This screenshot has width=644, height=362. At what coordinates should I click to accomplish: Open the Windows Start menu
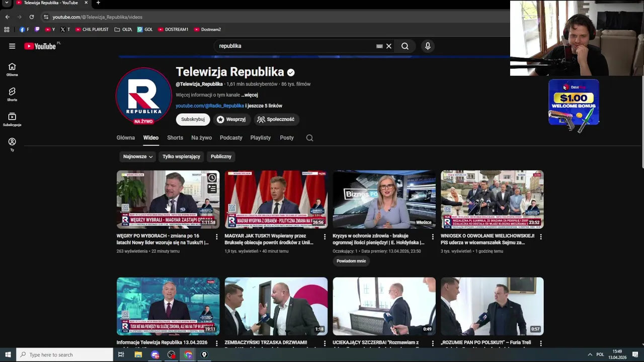(x=8, y=355)
